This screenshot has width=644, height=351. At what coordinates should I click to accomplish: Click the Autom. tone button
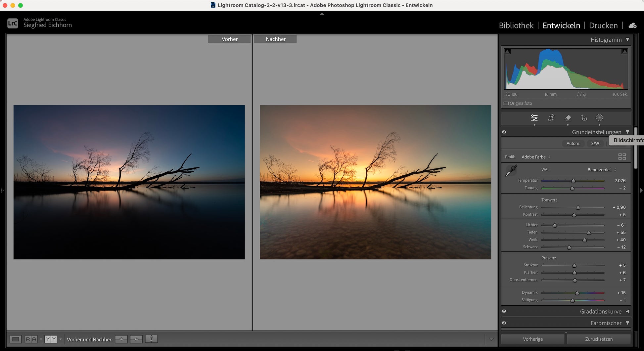click(573, 144)
